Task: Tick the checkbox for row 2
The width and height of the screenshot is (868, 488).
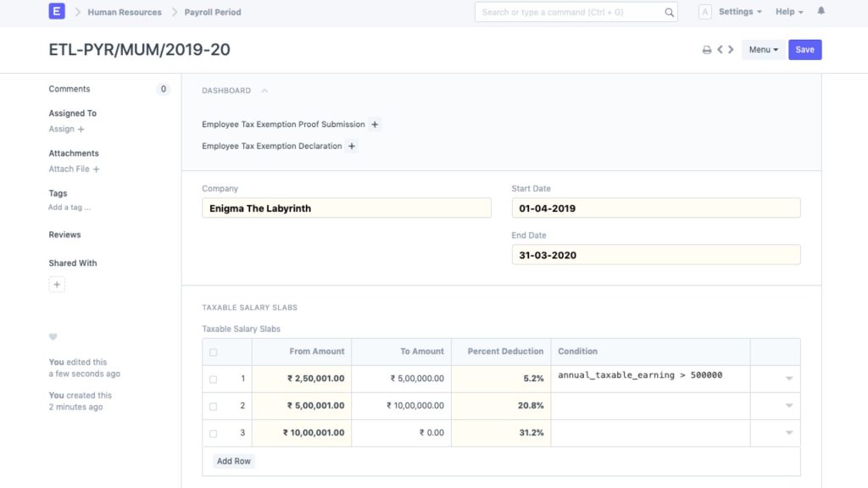Action: coord(213,406)
